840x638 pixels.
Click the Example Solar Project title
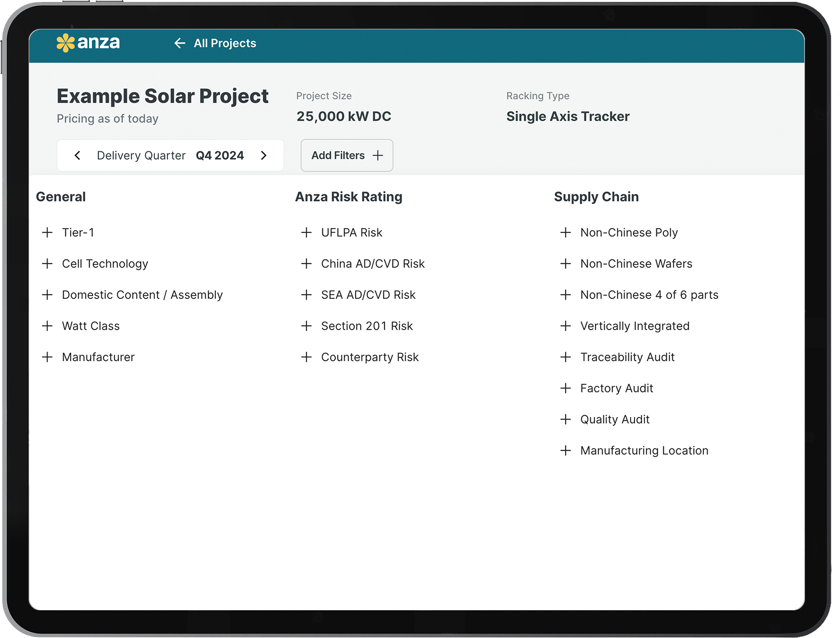point(162,96)
